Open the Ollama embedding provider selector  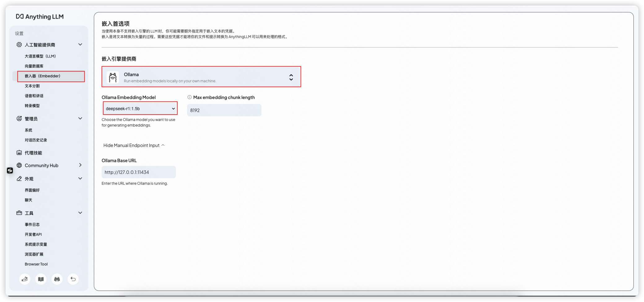pyautogui.click(x=201, y=77)
